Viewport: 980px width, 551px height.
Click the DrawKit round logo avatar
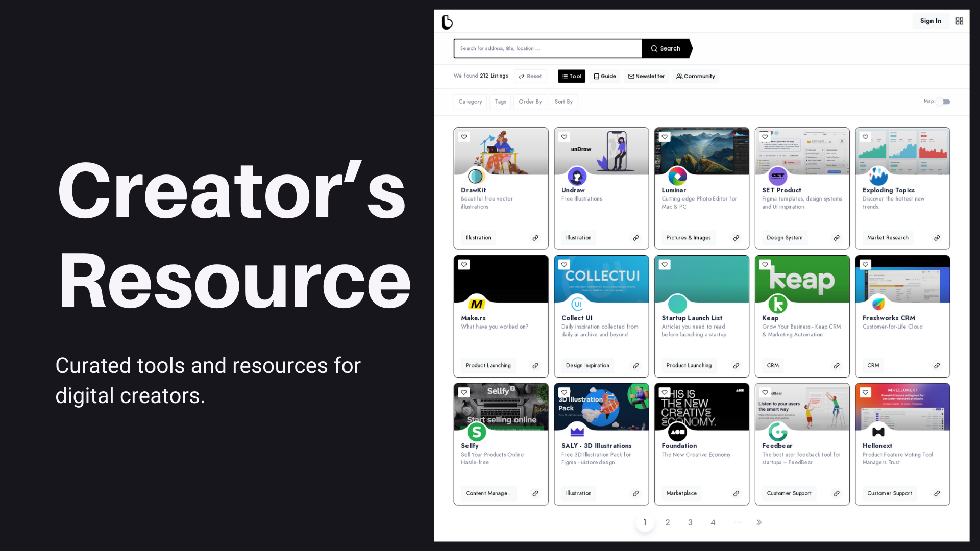coord(476,176)
